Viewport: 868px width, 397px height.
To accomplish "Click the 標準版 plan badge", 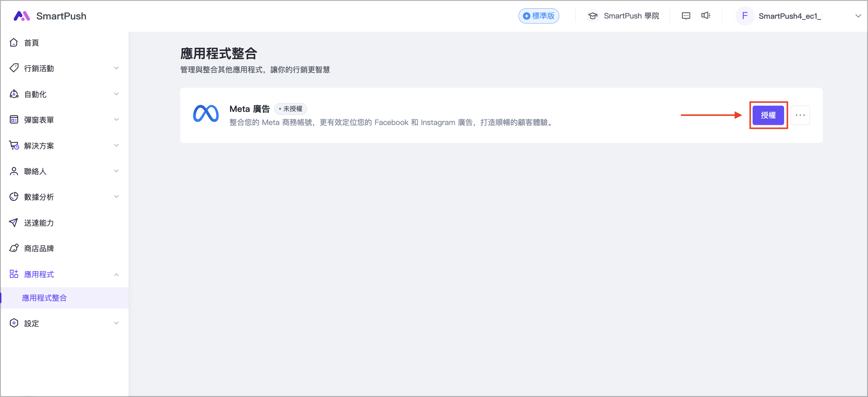I will [538, 16].
